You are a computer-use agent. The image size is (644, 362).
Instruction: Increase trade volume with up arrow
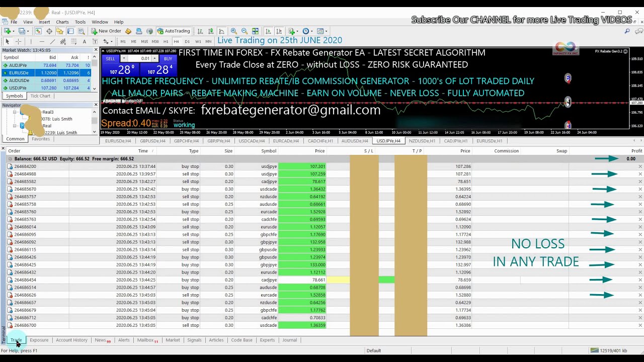tap(154, 59)
